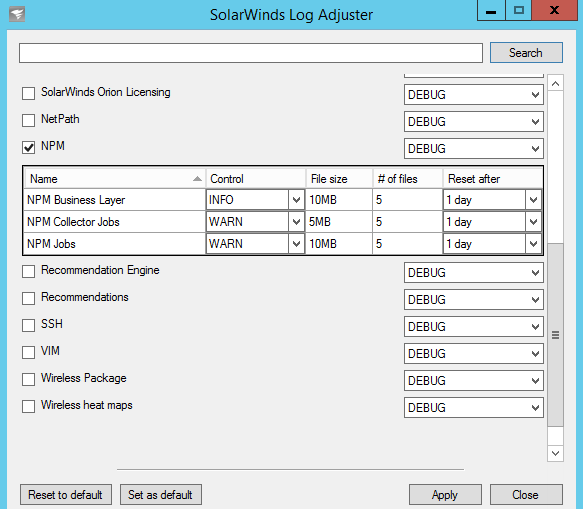Enable the NetPath checkbox
583x509 pixels.
(28, 120)
